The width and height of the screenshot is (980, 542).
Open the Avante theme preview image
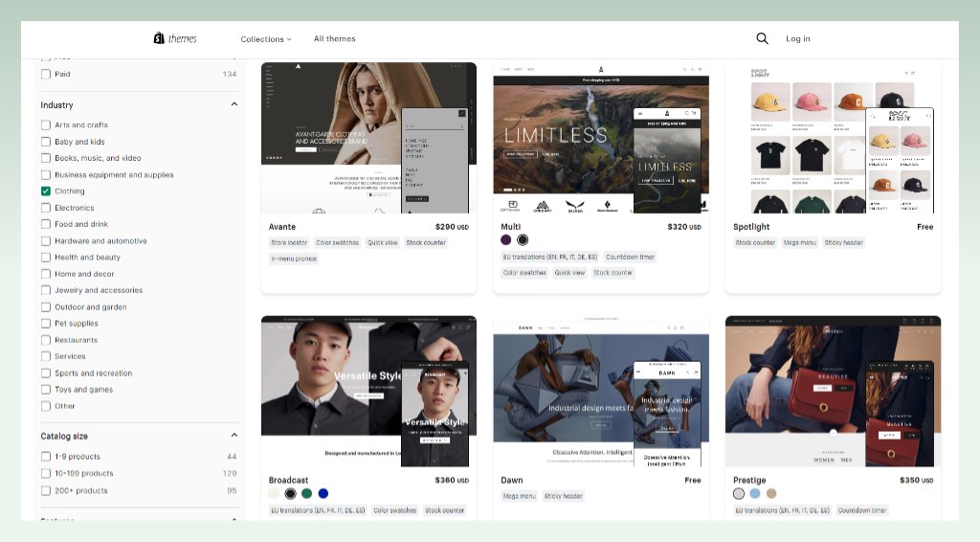tap(368, 138)
